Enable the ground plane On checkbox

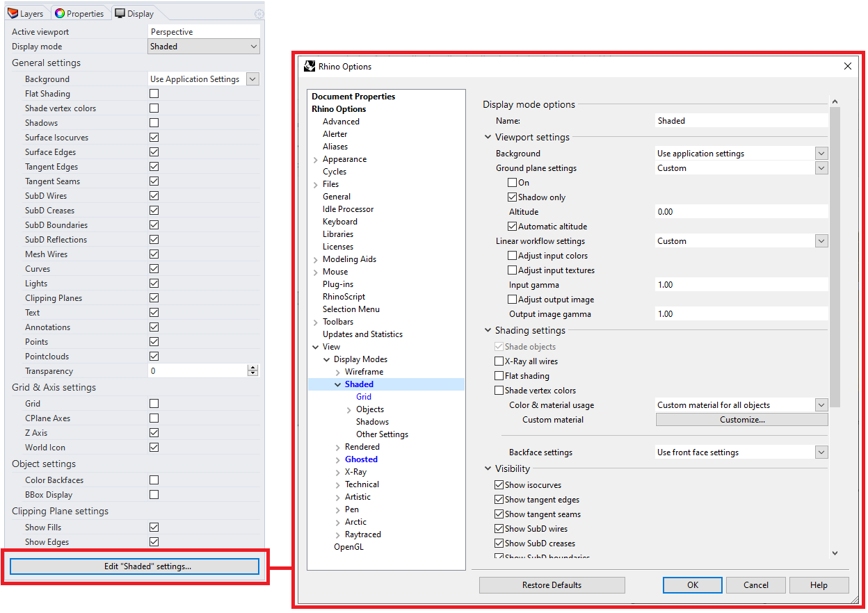tap(513, 183)
